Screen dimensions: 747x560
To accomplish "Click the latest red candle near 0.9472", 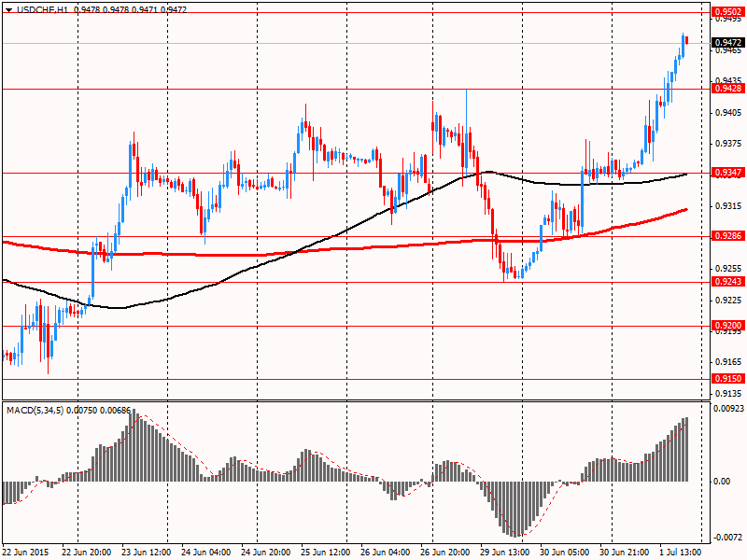I will click(x=686, y=40).
